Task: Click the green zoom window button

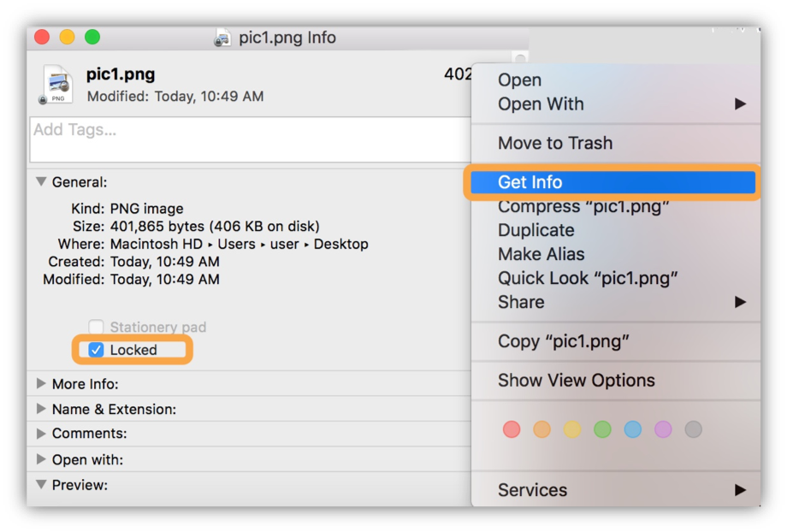Action: point(92,38)
